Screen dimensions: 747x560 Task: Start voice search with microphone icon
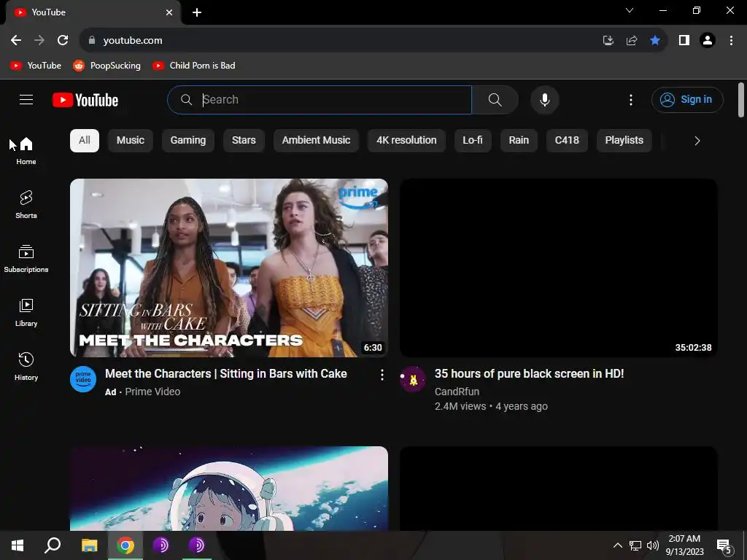click(544, 99)
